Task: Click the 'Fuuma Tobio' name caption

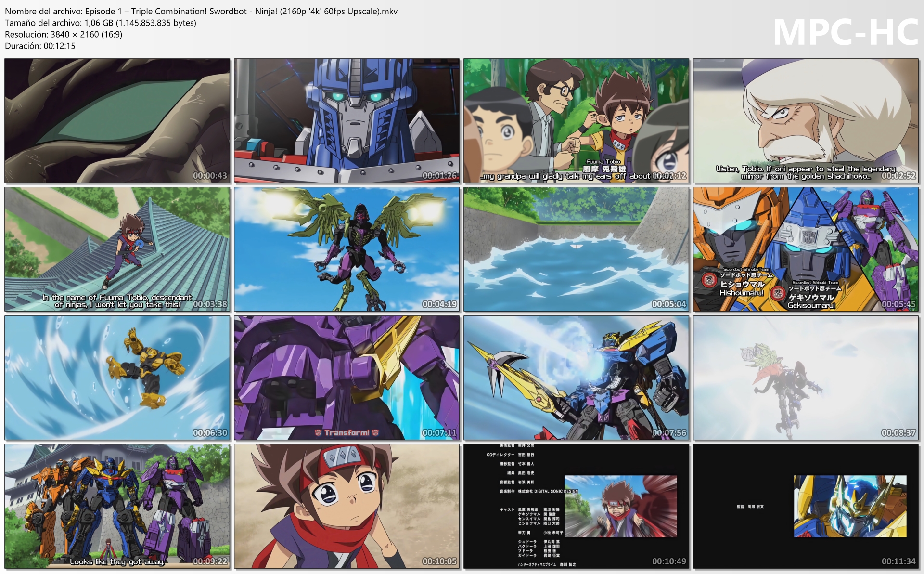Action: [603, 162]
